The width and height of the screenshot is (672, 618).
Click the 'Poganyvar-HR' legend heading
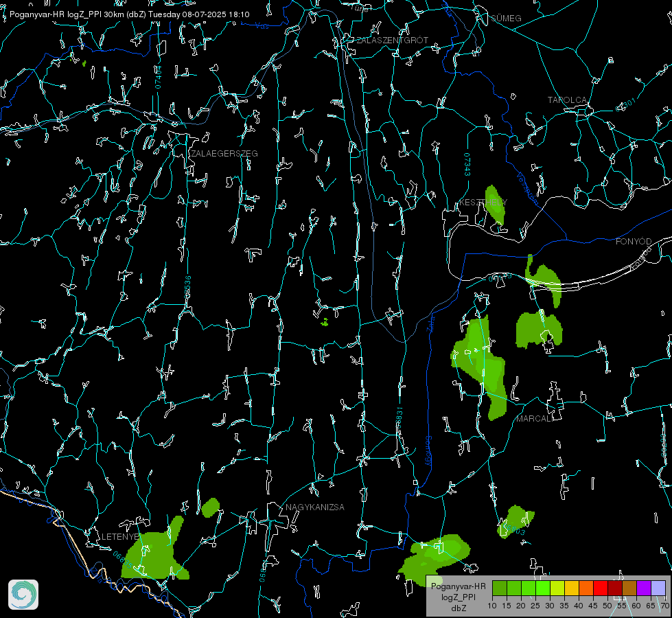pyautogui.click(x=459, y=586)
